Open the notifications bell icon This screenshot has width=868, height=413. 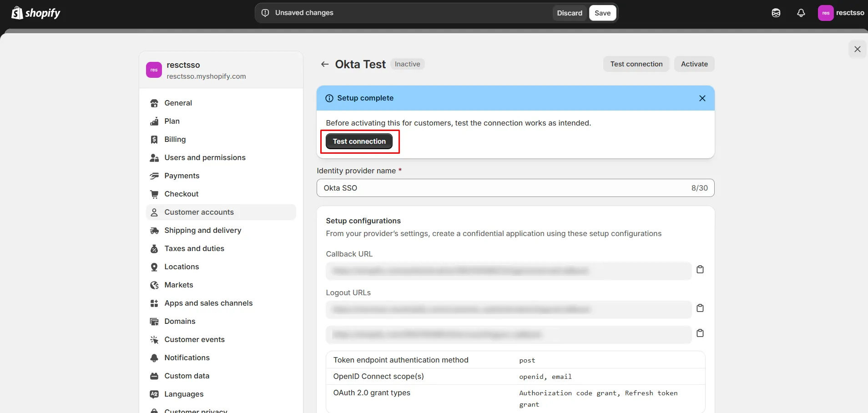[801, 13]
